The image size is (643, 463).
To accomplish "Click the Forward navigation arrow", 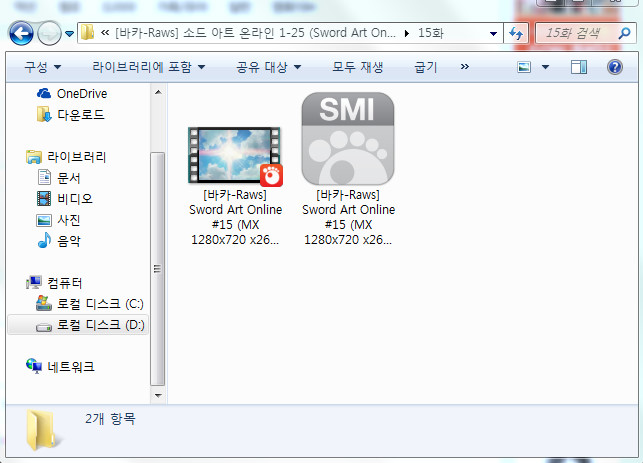I will (x=49, y=33).
